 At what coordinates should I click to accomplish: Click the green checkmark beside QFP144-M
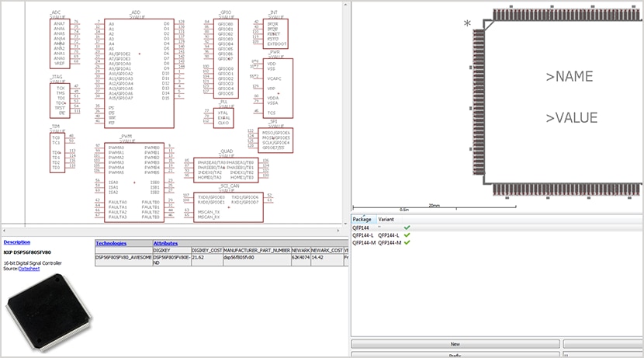pos(407,242)
